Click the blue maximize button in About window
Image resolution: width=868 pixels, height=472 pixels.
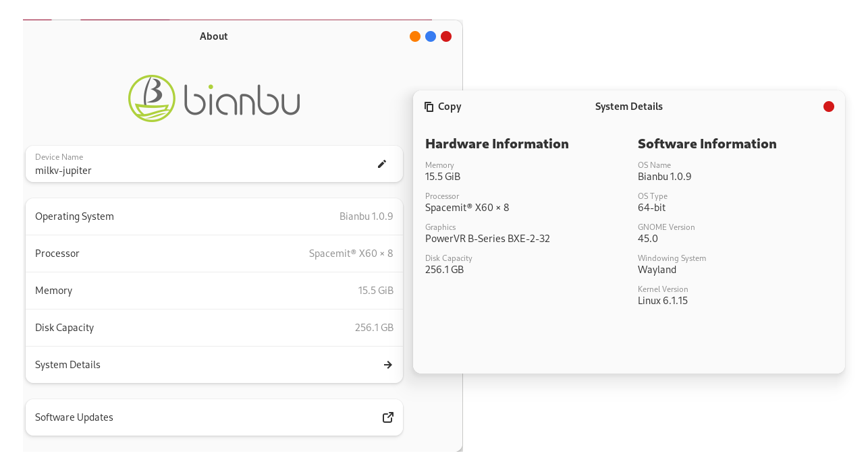pos(431,36)
